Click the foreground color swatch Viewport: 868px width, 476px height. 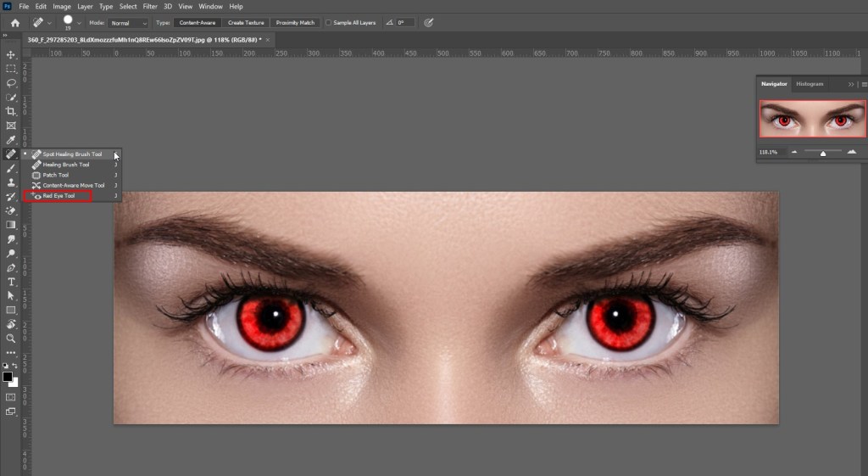tap(8, 376)
